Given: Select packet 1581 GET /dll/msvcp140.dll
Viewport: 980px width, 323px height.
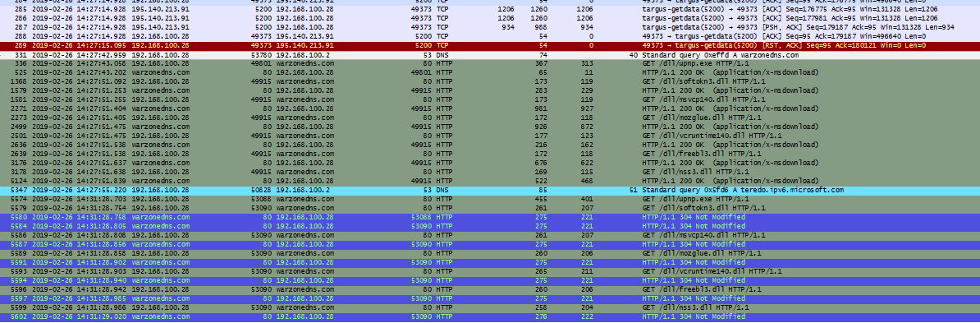Looking at the screenshot, I should pyautogui.click(x=490, y=99).
